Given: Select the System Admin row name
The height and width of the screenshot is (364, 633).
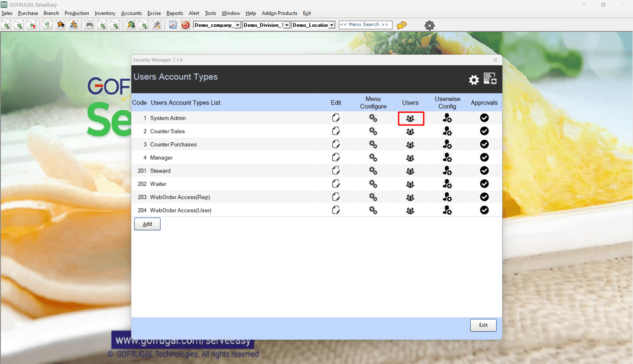Looking at the screenshot, I should pos(168,118).
